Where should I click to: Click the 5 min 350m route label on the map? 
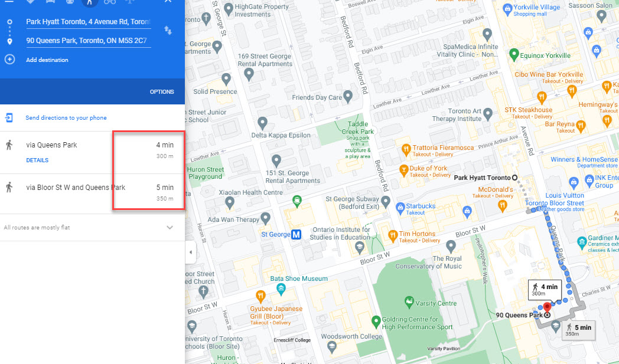[578, 330]
